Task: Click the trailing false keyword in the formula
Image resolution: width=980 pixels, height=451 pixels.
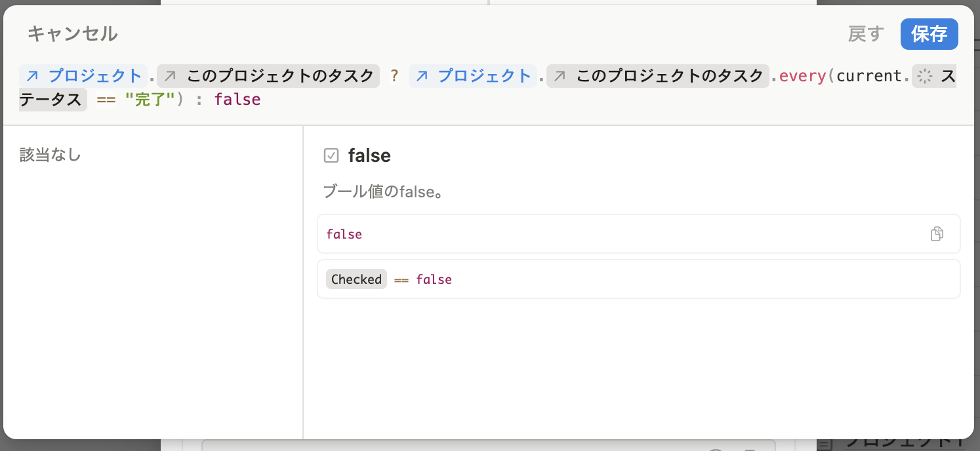Action: (x=237, y=100)
